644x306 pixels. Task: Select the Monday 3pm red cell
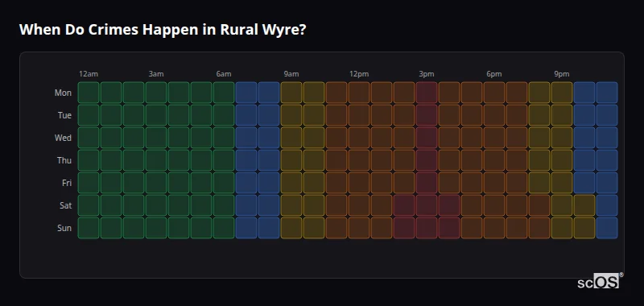pos(427,93)
